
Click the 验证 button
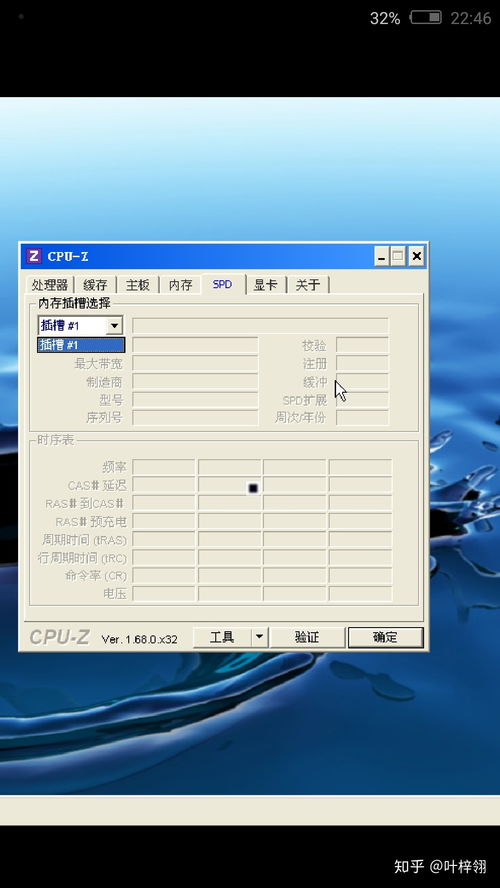coord(307,637)
